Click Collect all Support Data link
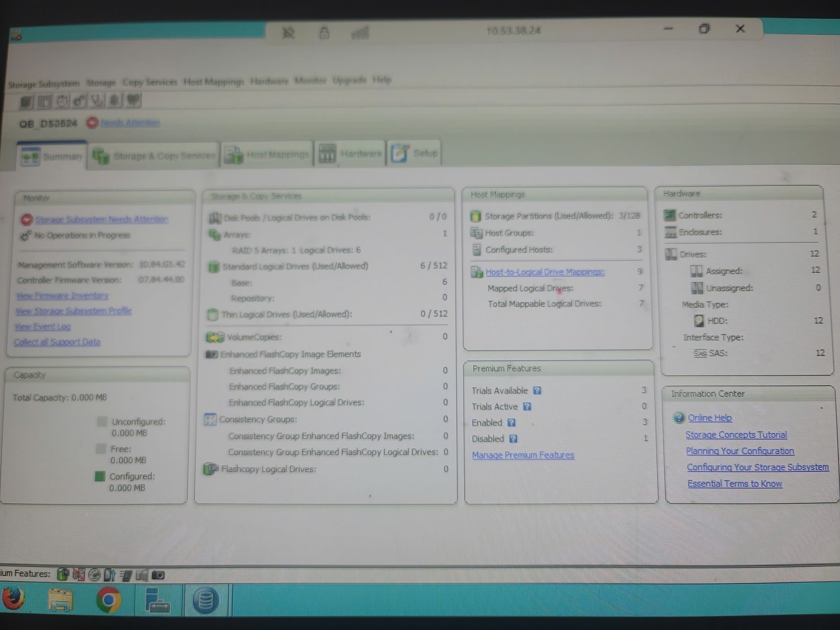Image resolution: width=840 pixels, height=630 pixels. coord(57,342)
